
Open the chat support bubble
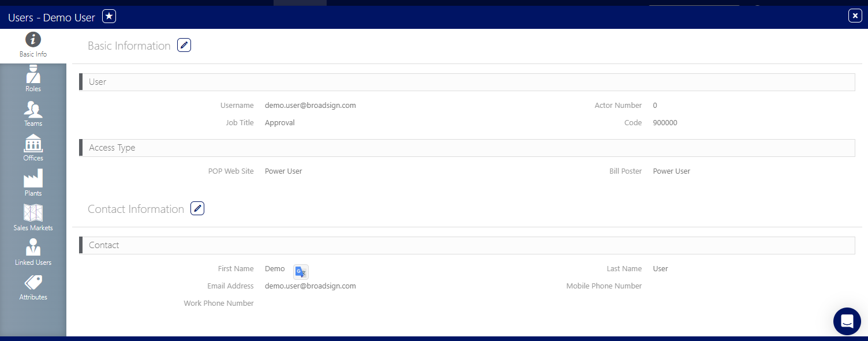847,321
